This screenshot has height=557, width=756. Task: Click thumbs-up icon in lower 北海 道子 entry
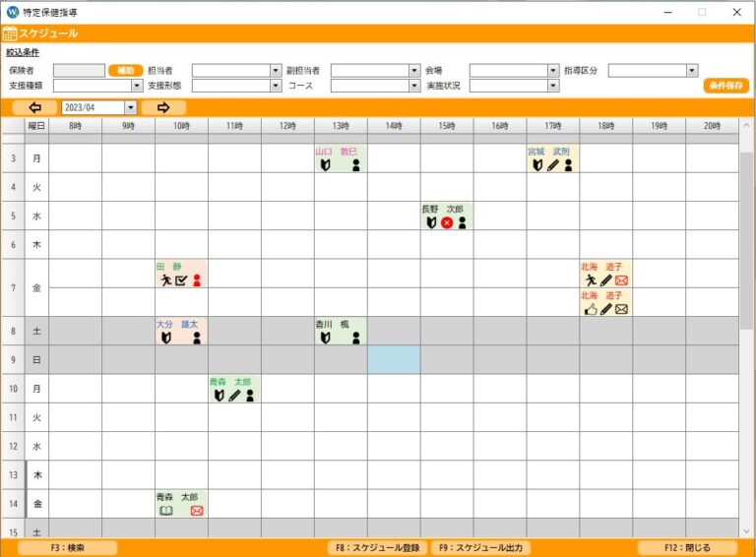click(591, 309)
